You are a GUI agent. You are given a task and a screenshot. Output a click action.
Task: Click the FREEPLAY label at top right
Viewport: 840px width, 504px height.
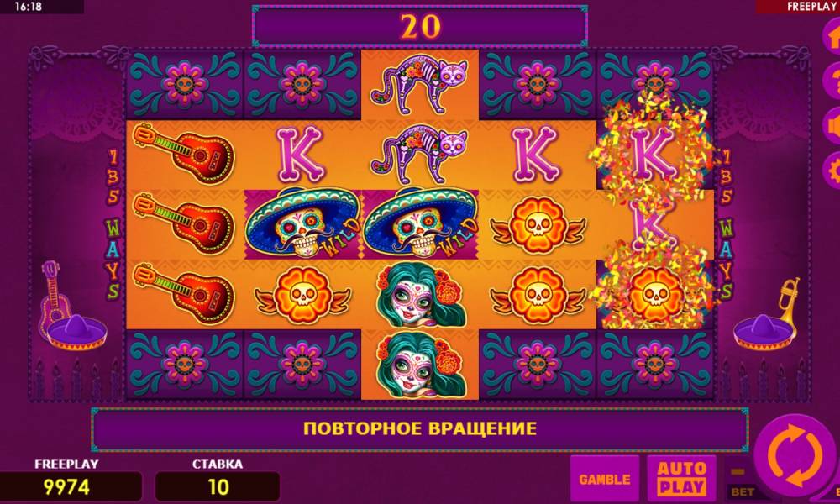coord(811,7)
